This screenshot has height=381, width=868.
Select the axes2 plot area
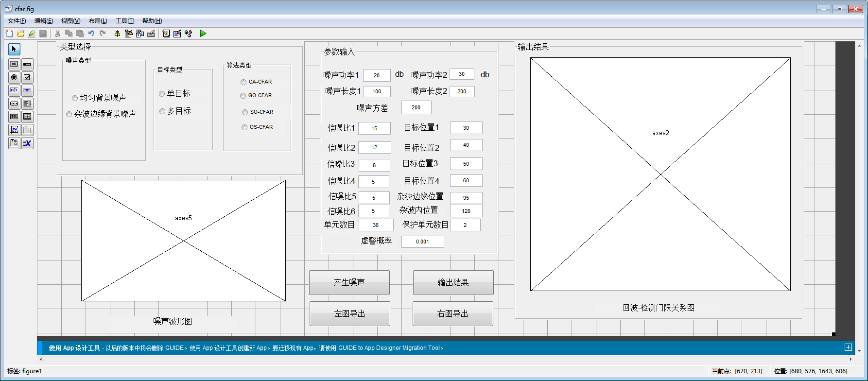coord(660,174)
